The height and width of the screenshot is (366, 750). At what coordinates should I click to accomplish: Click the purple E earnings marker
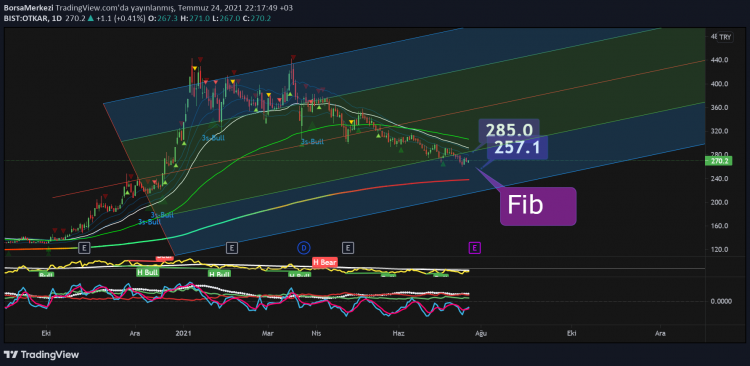point(474,248)
